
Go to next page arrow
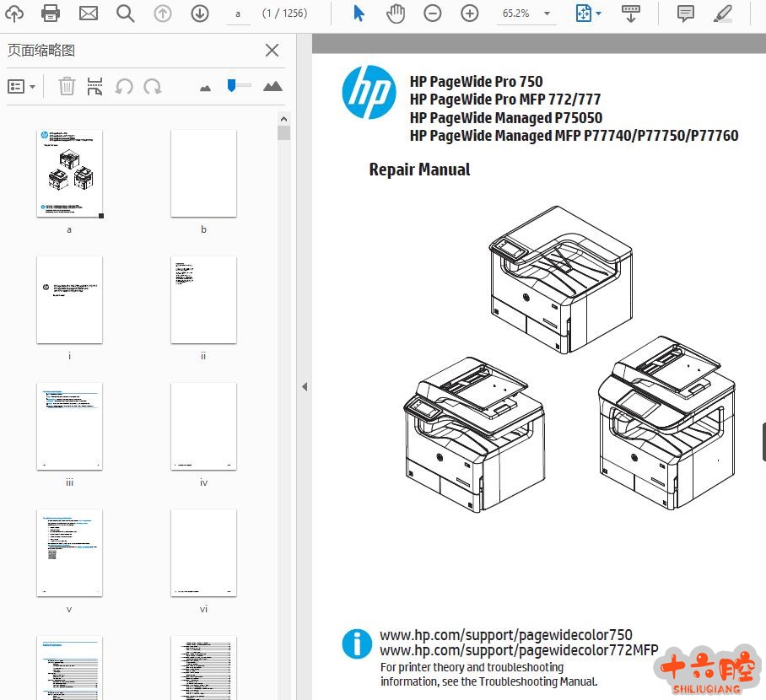tap(199, 13)
